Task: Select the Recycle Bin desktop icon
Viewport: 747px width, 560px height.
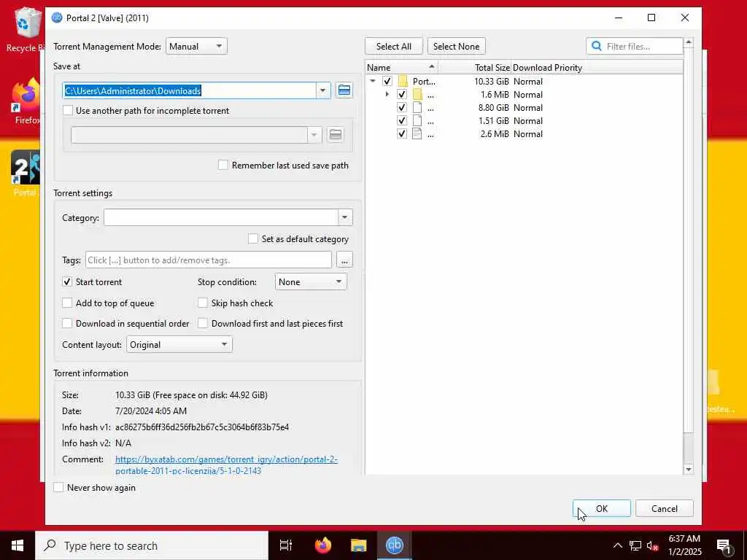Action: click(26, 29)
